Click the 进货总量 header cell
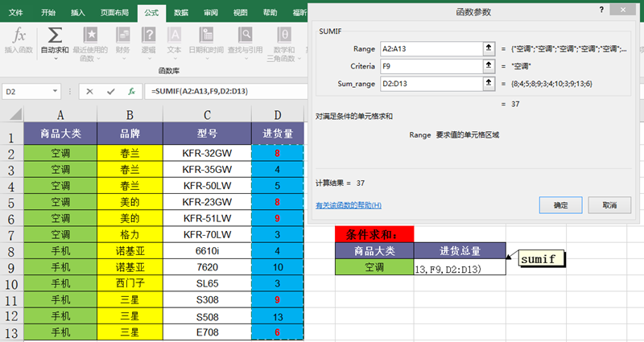Screen dimensions: 644x342 [460, 251]
